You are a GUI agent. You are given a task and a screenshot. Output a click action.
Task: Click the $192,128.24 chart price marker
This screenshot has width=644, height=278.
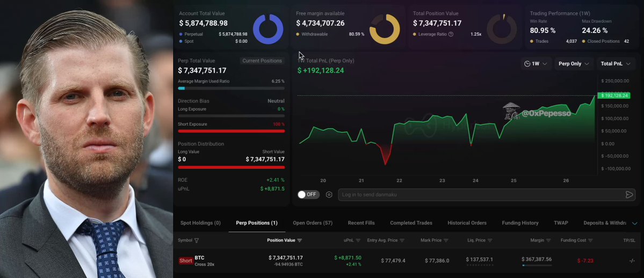point(613,96)
